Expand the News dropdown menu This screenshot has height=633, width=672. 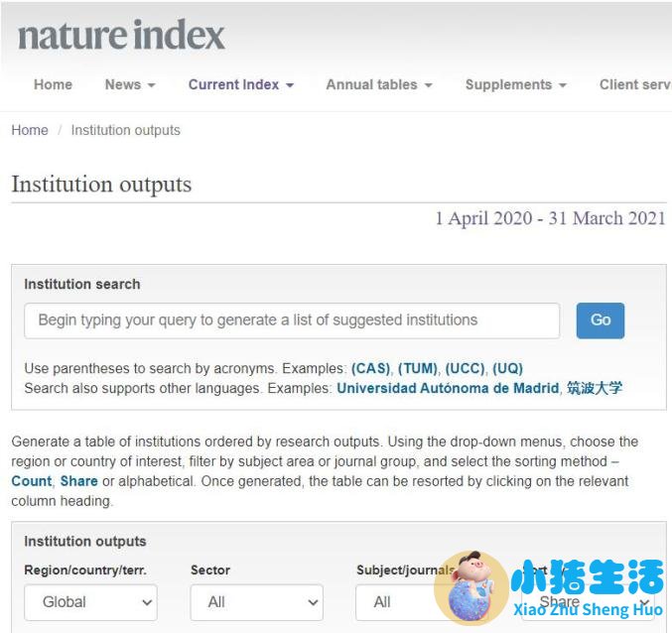pyautogui.click(x=130, y=84)
